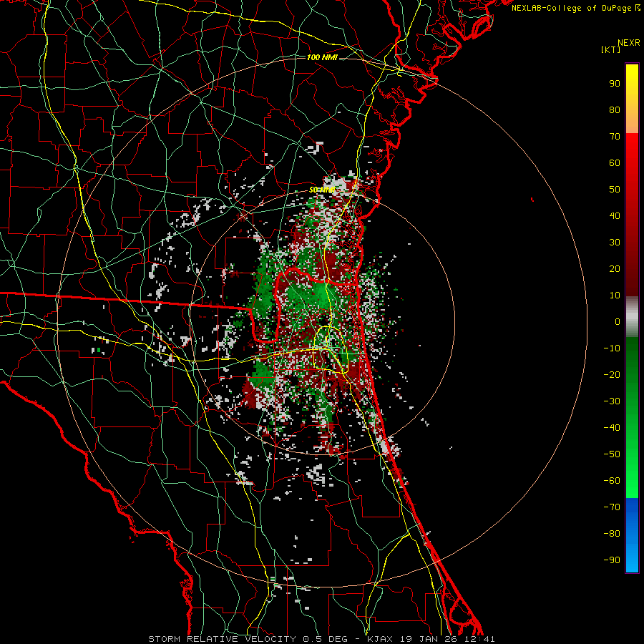Click the 60 knot legend value
Viewport: 644px width, 644px height.
pyautogui.click(x=615, y=163)
